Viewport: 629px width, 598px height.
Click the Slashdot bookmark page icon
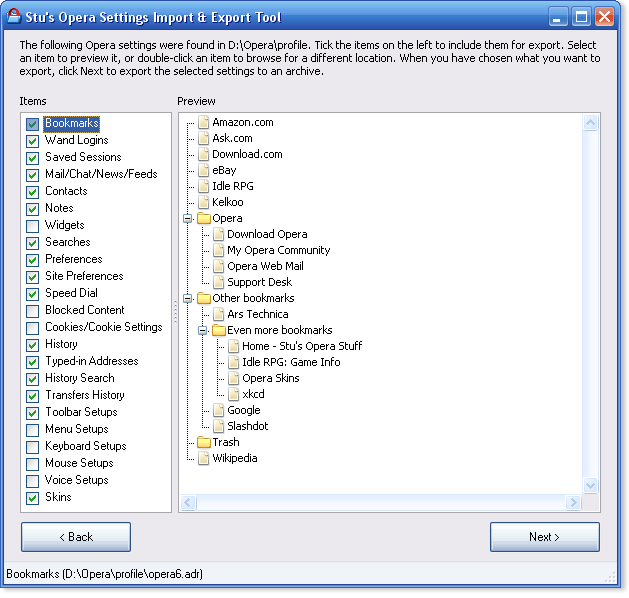click(219, 426)
